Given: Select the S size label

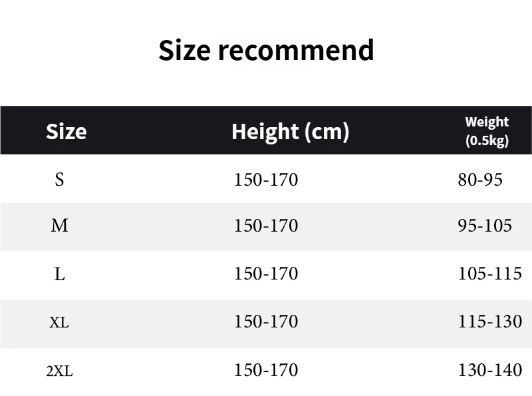Looking at the screenshot, I should tap(60, 180).
